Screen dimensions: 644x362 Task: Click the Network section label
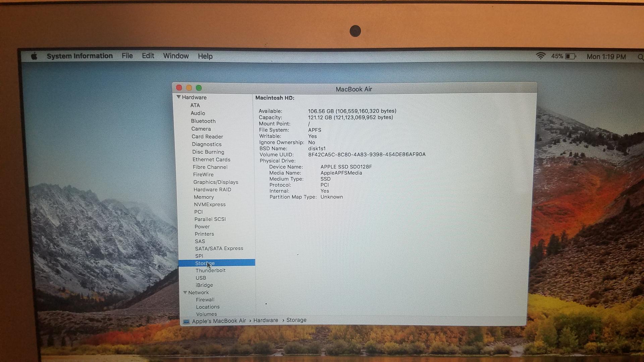(x=199, y=292)
